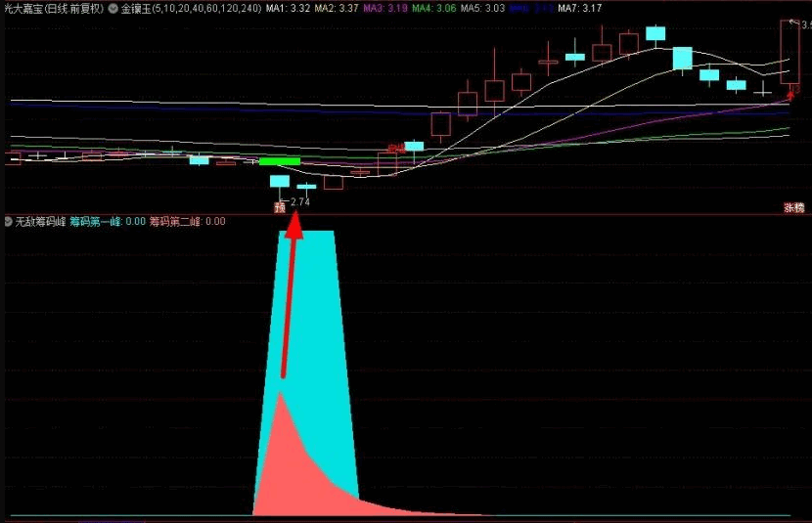Click the green MA4: 3.06 value
The height and width of the screenshot is (523, 812).
(434, 8)
